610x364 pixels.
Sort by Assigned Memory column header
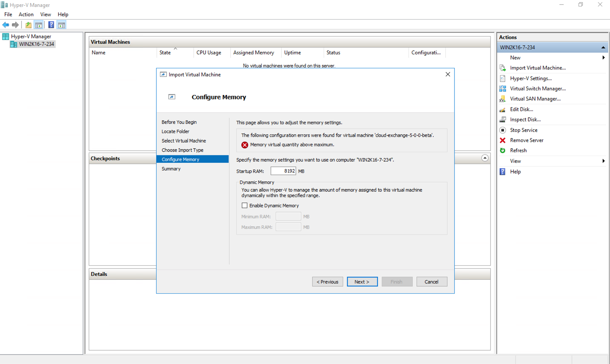click(x=256, y=53)
